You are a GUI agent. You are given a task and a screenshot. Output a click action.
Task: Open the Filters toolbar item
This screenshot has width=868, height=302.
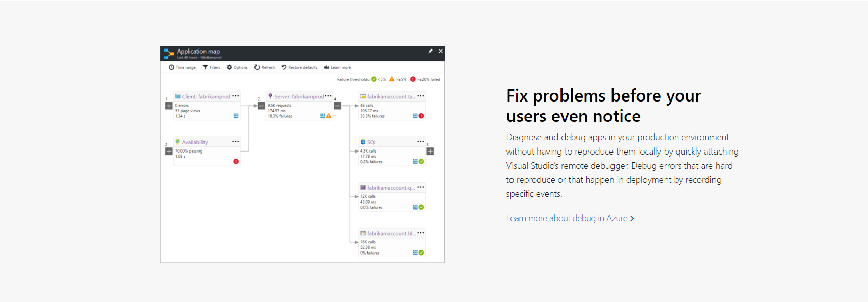[x=212, y=67]
